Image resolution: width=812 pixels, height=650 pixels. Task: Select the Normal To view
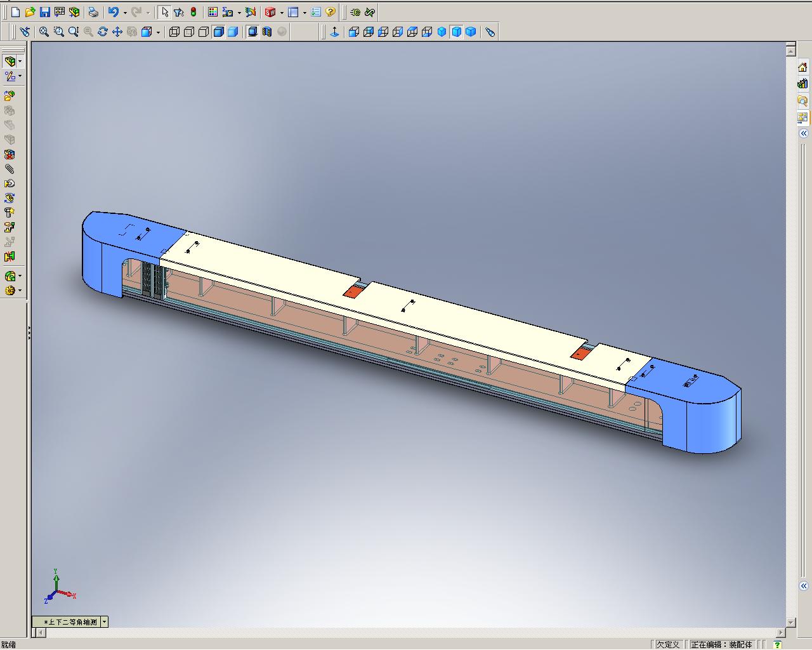(335, 32)
